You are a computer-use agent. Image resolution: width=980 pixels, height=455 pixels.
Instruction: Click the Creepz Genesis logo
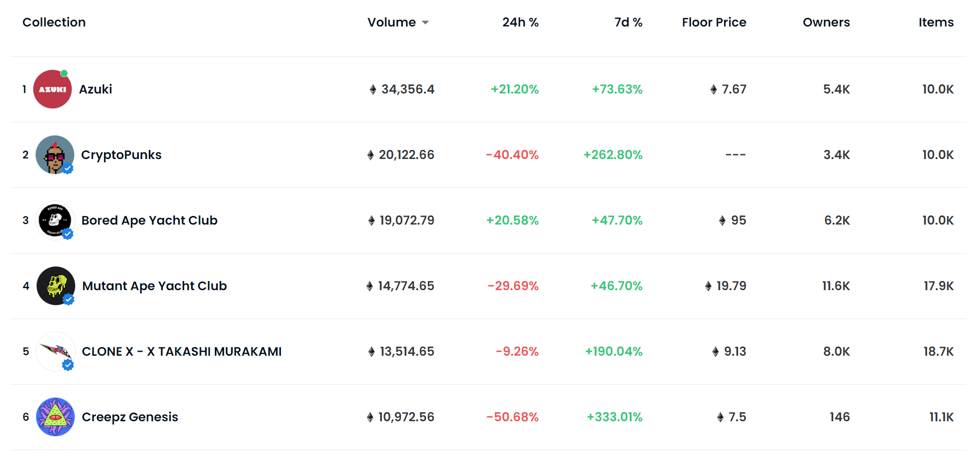[56, 417]
